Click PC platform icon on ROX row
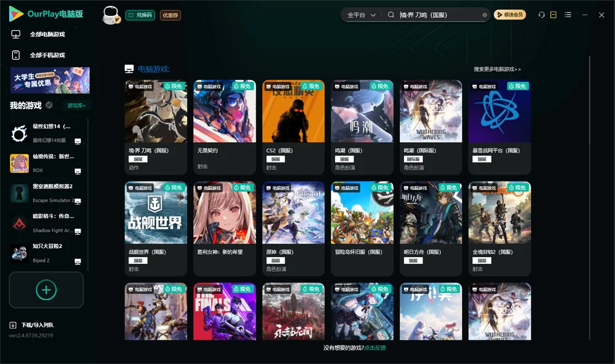 pyautogui.click(x=77, y=172)
